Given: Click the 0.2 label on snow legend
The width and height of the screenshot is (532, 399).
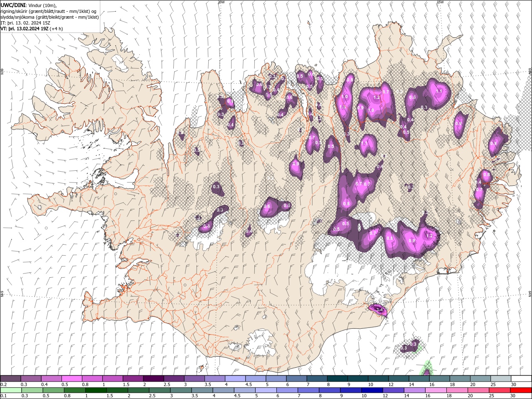Looking at the screenshot, I should coord(3,384).
